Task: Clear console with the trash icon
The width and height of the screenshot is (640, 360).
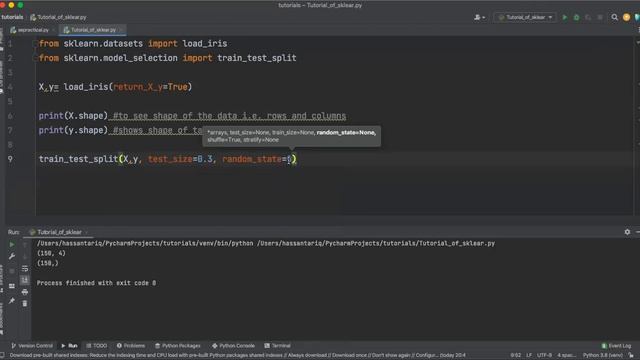Action: pyautogui.click(x=25, y=303)
